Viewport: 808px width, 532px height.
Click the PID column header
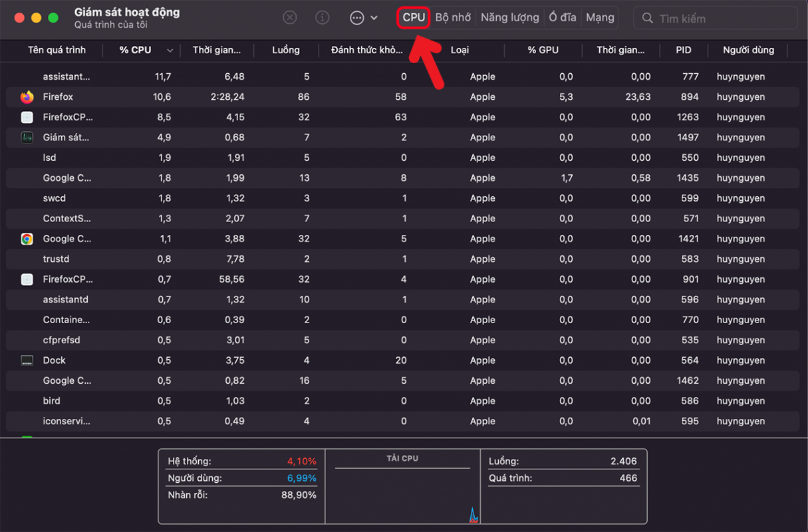683,50
